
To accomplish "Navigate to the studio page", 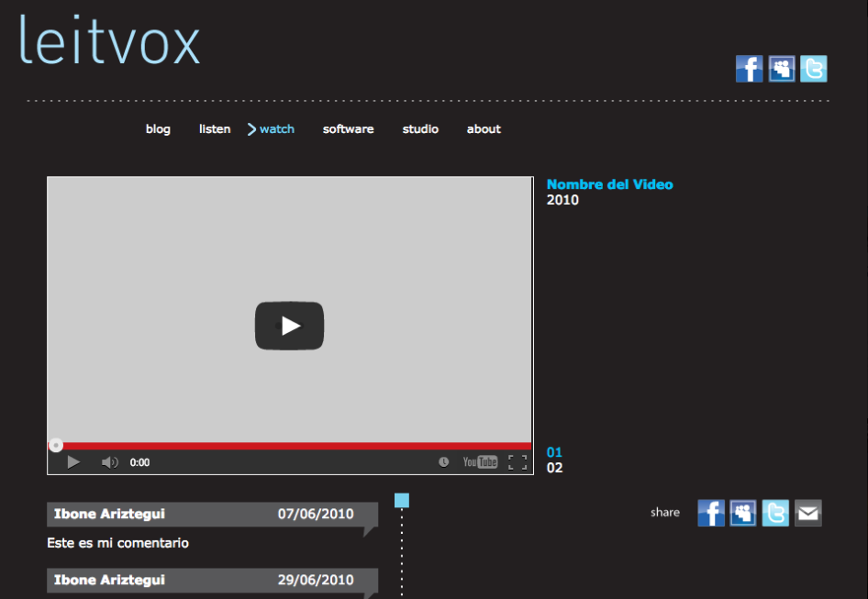I will point(420,129).
